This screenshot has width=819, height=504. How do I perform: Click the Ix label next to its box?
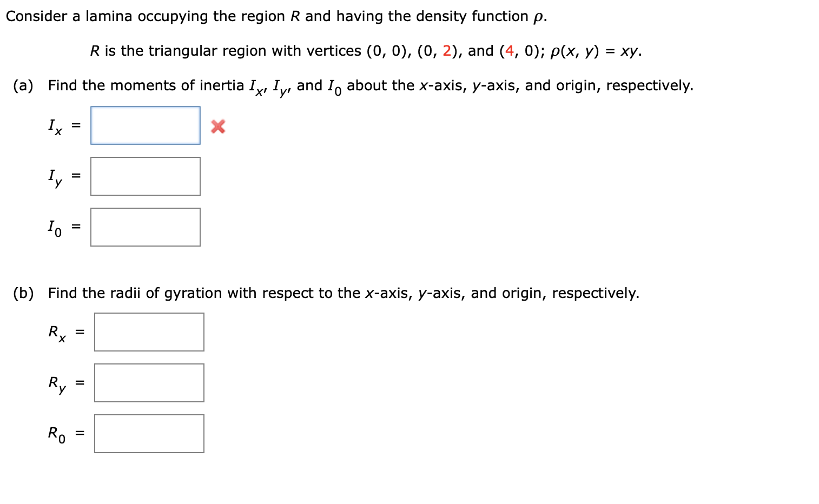coord(54,125)
